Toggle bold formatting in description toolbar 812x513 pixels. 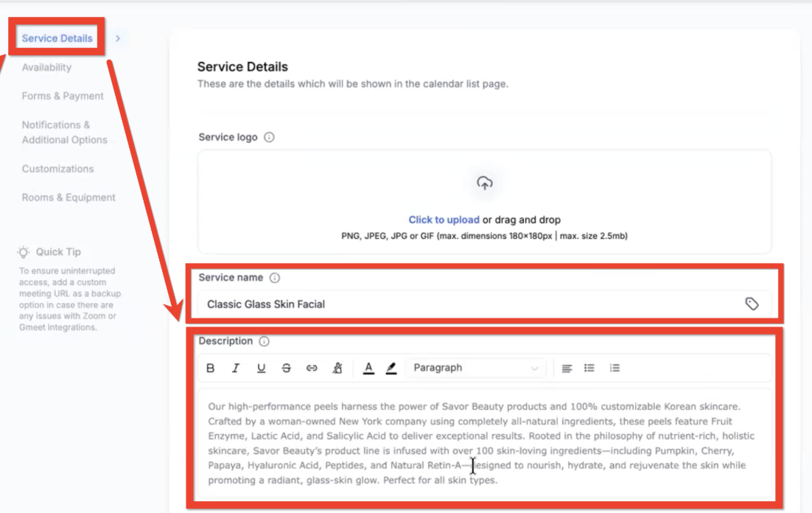[x=210, y=368]
